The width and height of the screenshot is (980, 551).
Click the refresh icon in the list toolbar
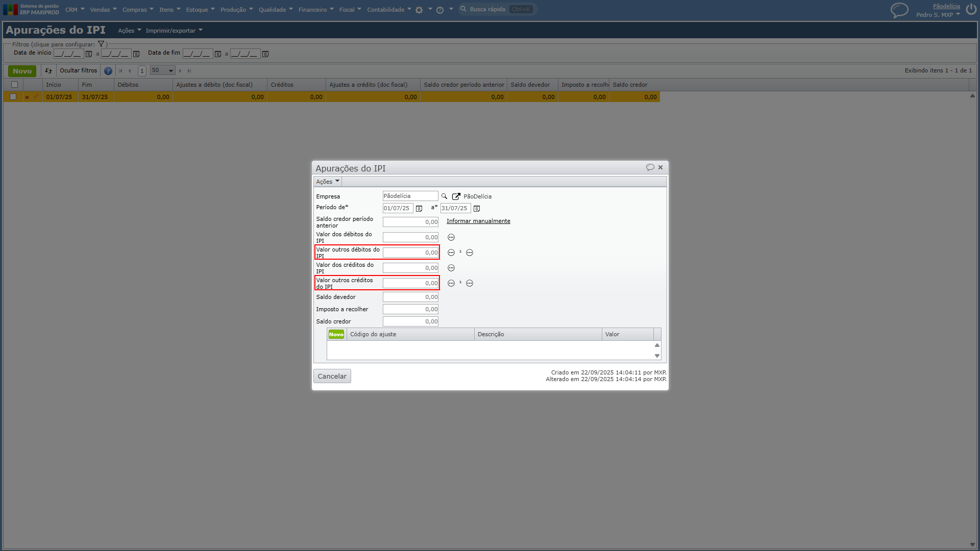click(48, 71)
